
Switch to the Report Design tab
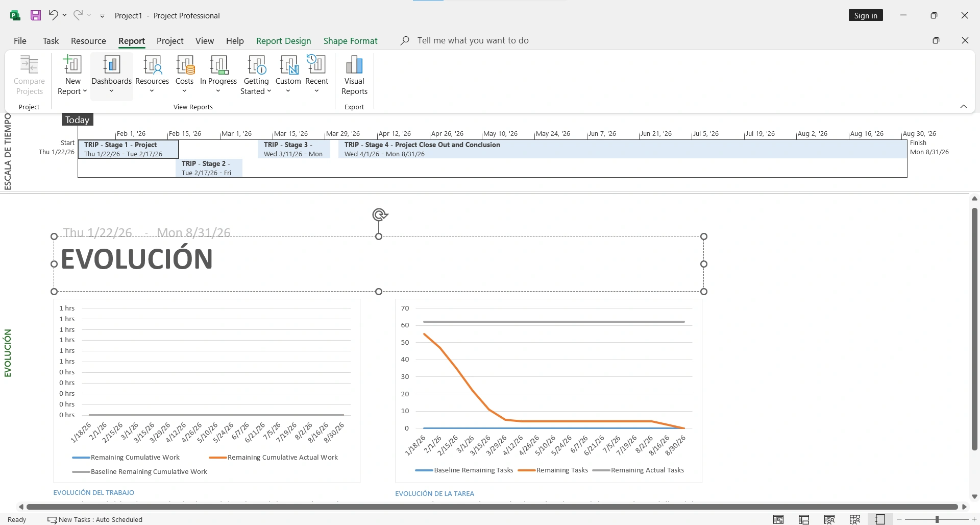pos(284,41)
